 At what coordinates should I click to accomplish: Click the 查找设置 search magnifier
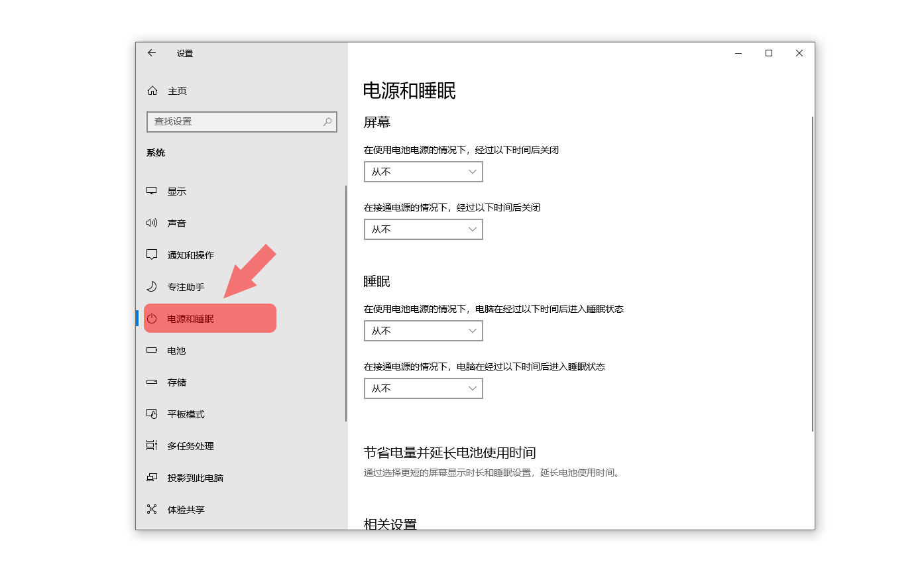327,122
